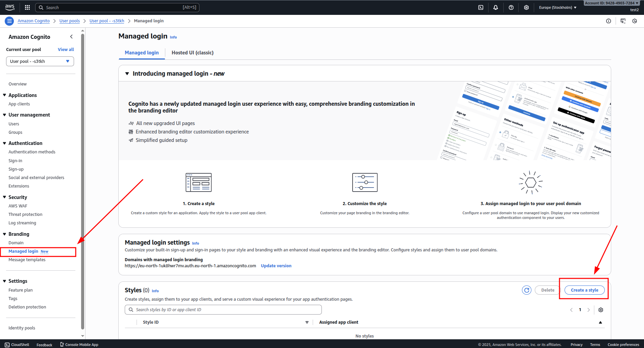
Task: Collapse the Applications nav group
Action: click(4, 95)
